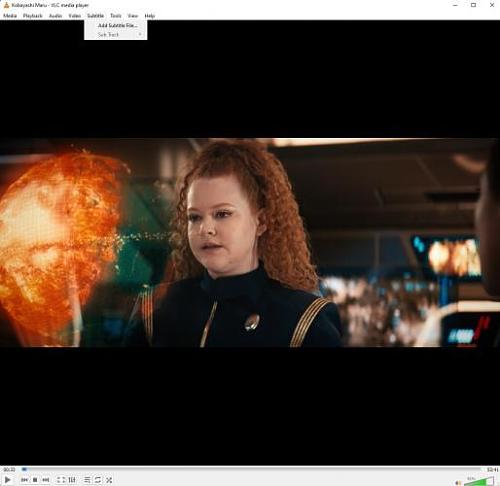Screen dimensions: 500x486
Task: Open the Playback menu
Action: [x=33, y=16]
